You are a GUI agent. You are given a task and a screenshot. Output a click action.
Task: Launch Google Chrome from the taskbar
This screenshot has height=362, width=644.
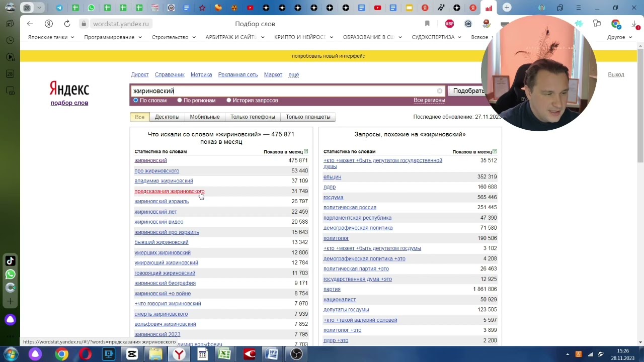[x=61, y=354]
